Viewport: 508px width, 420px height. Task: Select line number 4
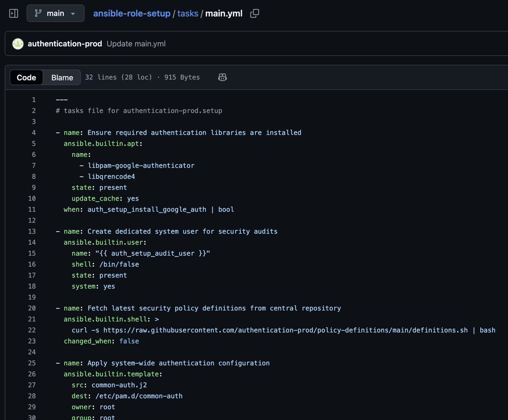(34, 133)
